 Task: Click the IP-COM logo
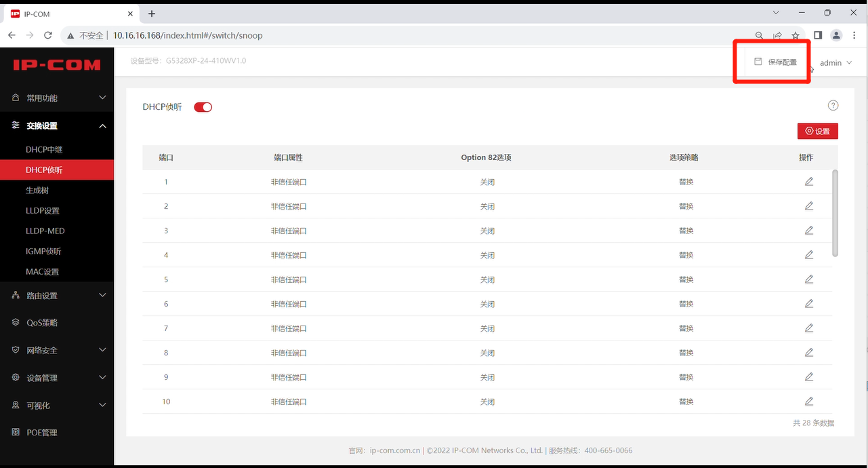tap(57, 65)
